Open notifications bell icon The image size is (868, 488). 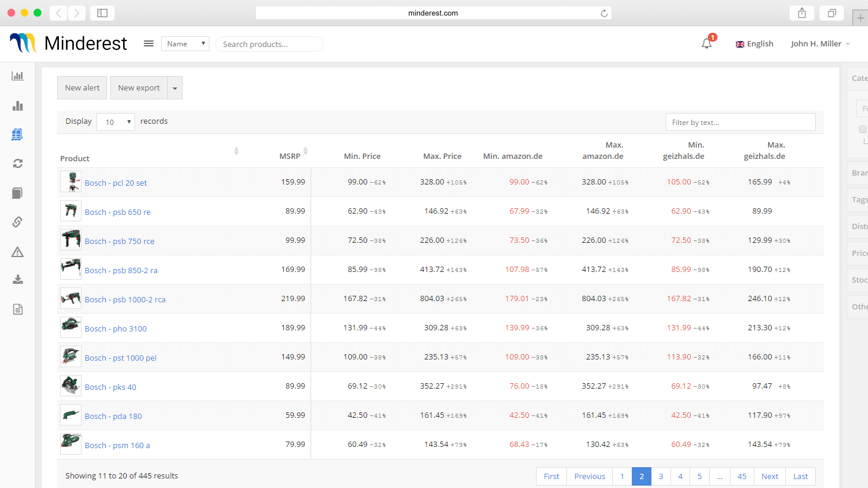point(707,43)
